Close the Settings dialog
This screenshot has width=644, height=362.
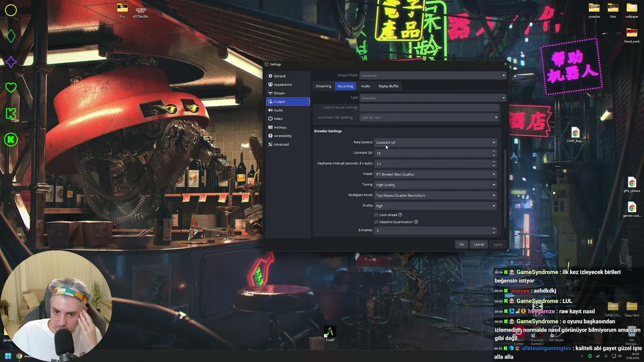505,64
